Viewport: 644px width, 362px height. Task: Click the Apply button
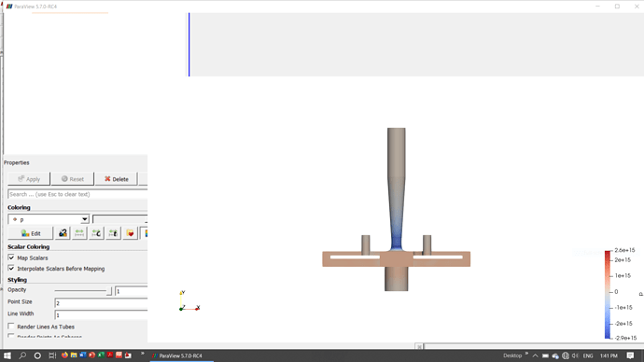pyautogui.click(x=29, y=179)
